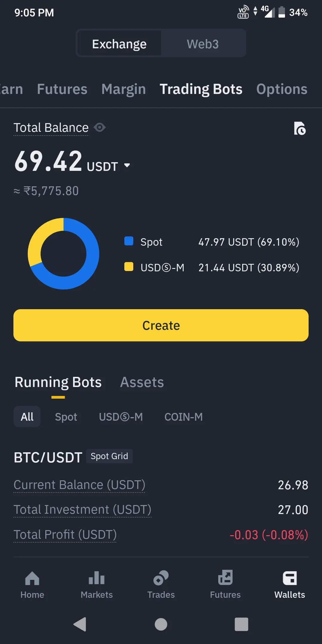Tap the yellow Create button
Screen dimensions: 322x644
coord(161,325)
